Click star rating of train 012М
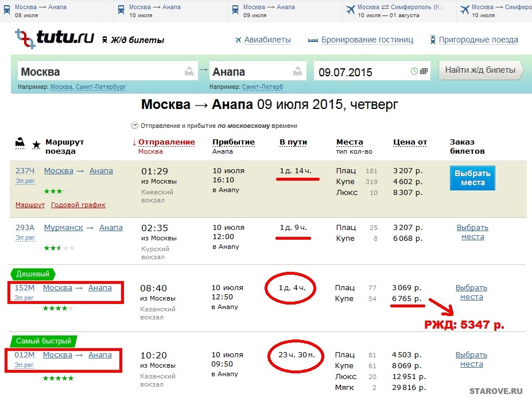 (58, 378)
